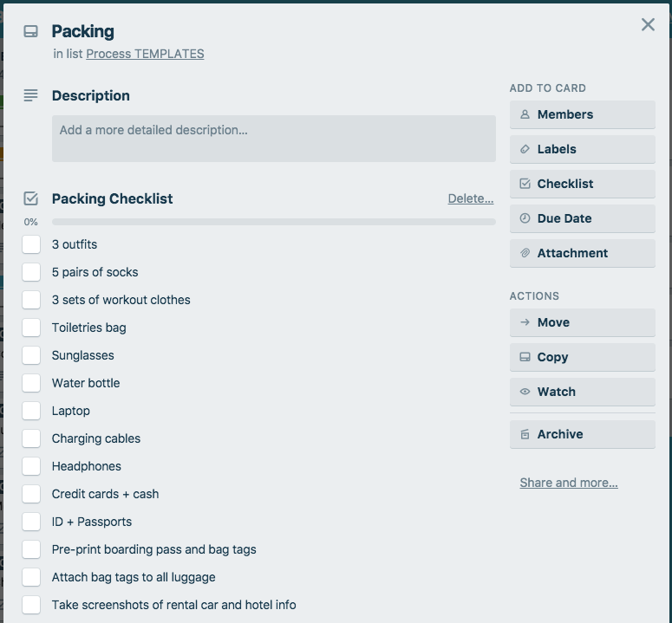Add an Attachment with paperclip button
The image size is (672, 623).
582,253
